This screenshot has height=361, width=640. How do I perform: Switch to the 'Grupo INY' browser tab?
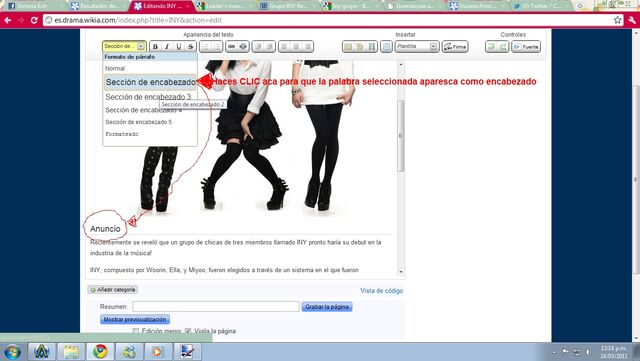click(288, 6)
